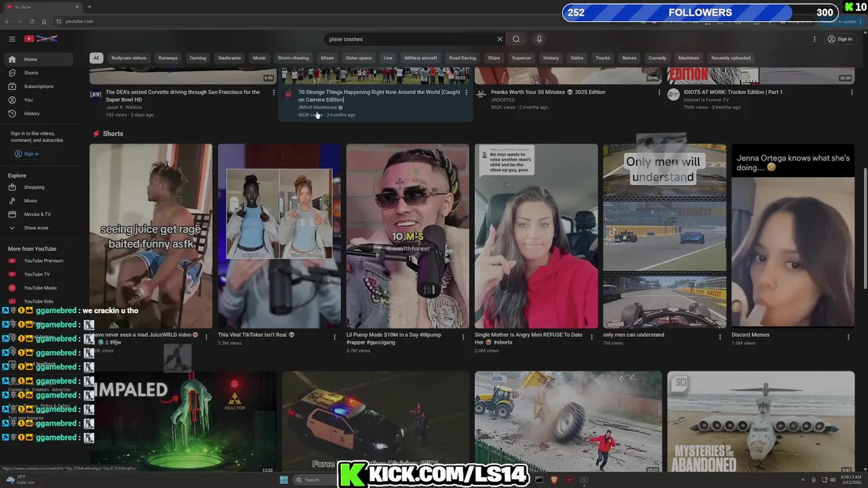Select the Runways filter chip
The image size is (868, 488).
[168, 58]
